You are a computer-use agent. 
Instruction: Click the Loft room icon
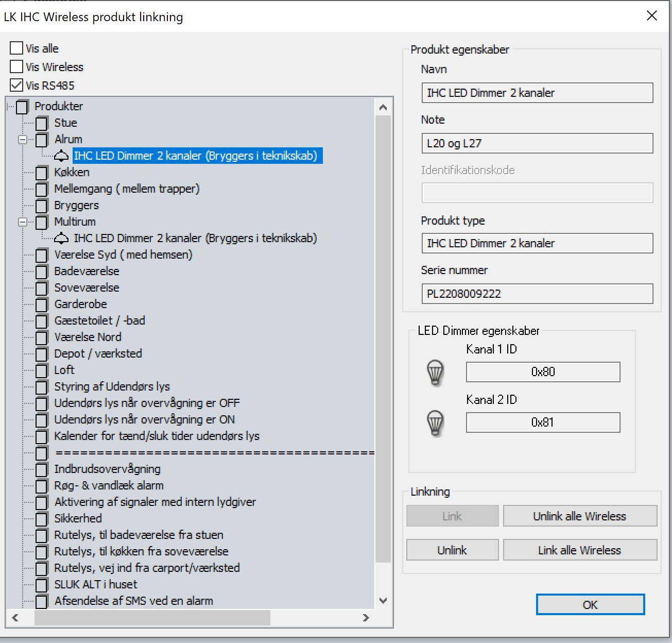pyautogui.click(x=42, y=370)
